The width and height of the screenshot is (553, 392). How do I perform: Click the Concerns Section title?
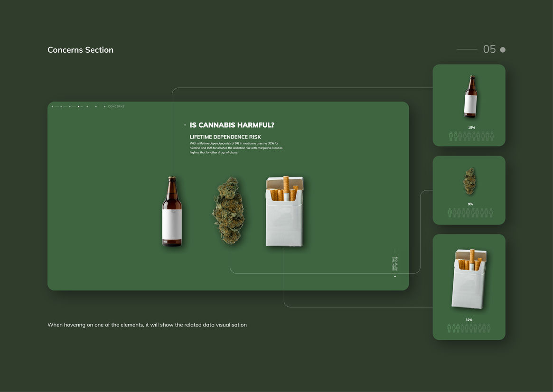pos(80,50)
